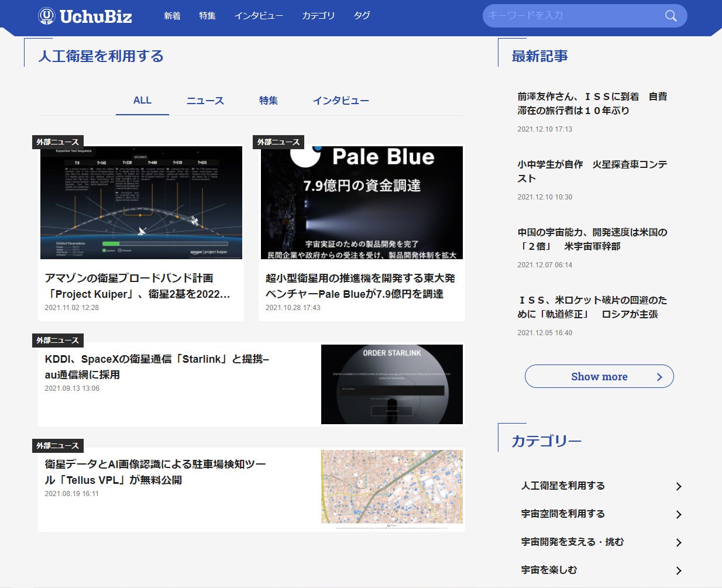The image size is (722, 588).
Task: Open the KDDI Starlink article title
Action: click(x=157, y=367)
